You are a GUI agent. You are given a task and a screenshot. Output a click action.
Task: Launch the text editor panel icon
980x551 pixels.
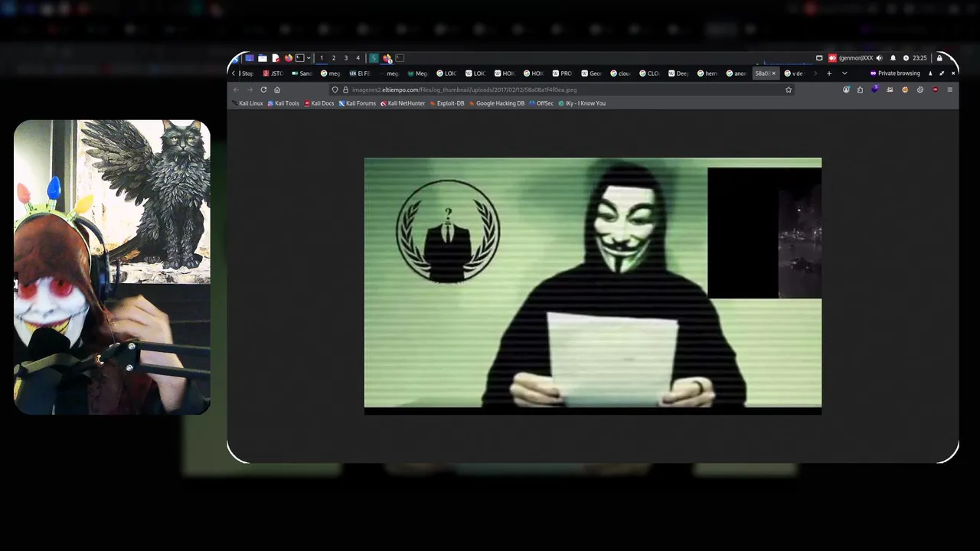(x=276, y=58)
